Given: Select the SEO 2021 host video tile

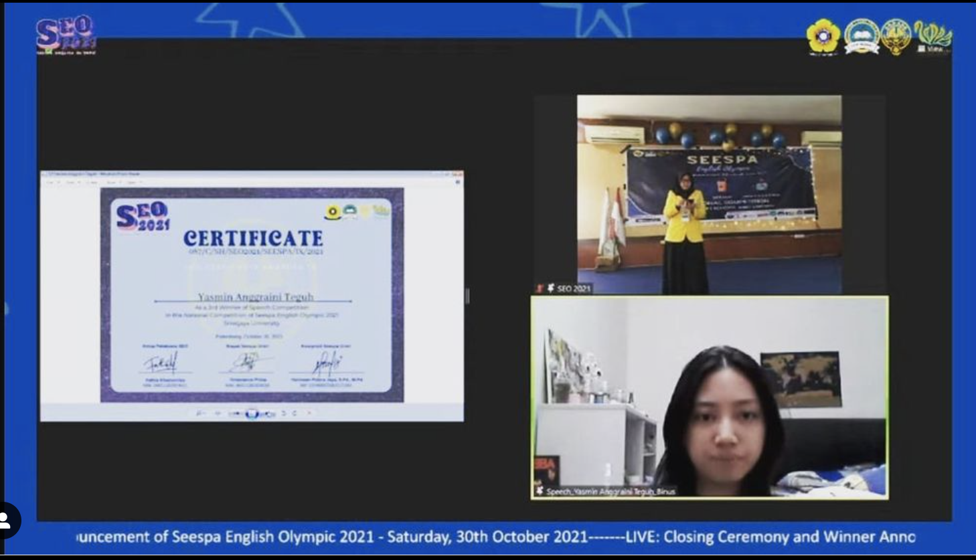Looking at the screenshot, I should [709, 194].
